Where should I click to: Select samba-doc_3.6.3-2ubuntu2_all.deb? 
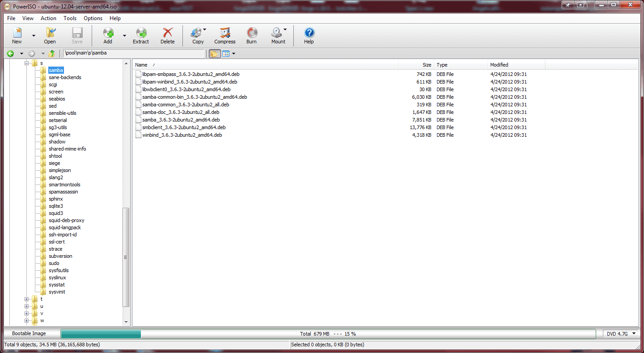181,112
